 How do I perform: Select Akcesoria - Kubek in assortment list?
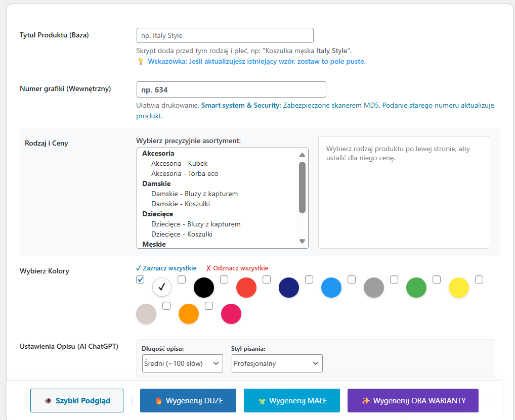[179, 163]
